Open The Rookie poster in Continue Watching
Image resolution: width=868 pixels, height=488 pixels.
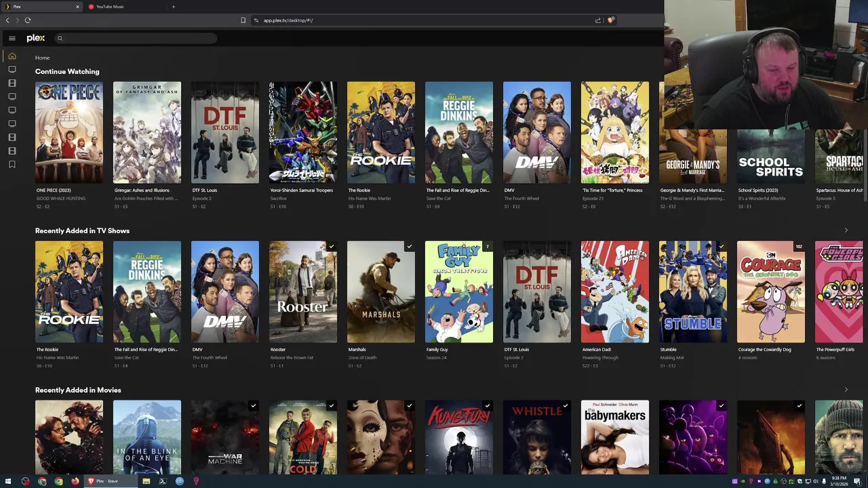[x=381, y=132]
